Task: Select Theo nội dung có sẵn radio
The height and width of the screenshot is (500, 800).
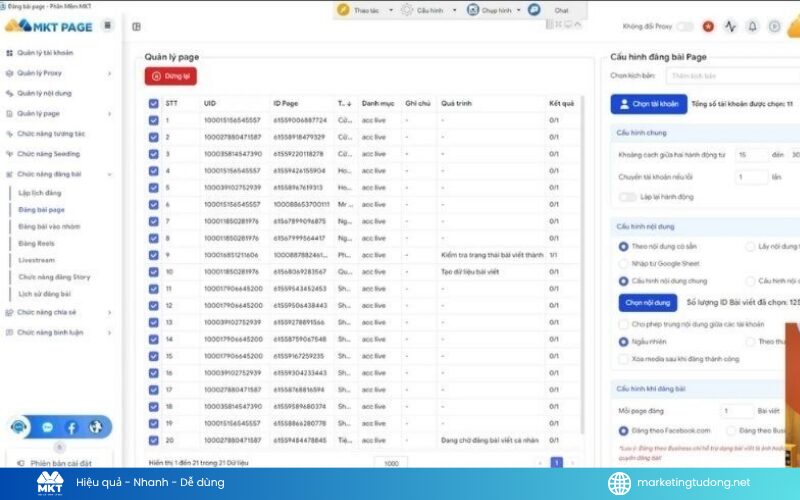Action: pos(623,246)
